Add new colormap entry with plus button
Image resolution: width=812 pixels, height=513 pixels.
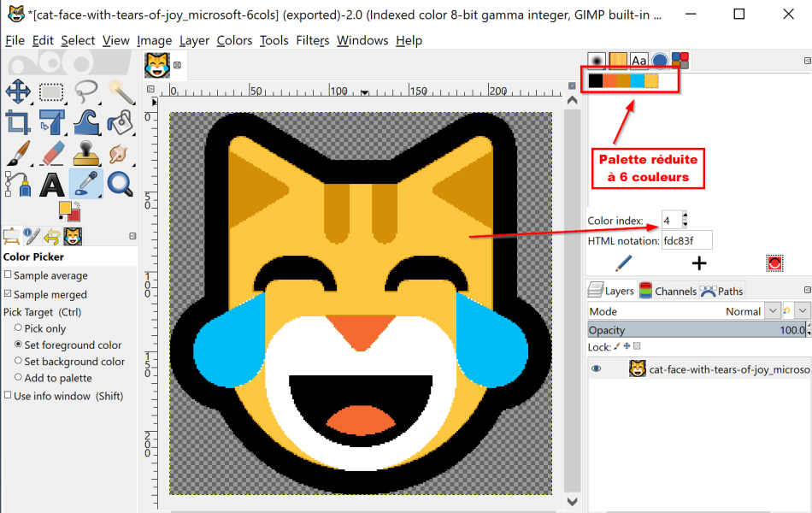point(699,263)
